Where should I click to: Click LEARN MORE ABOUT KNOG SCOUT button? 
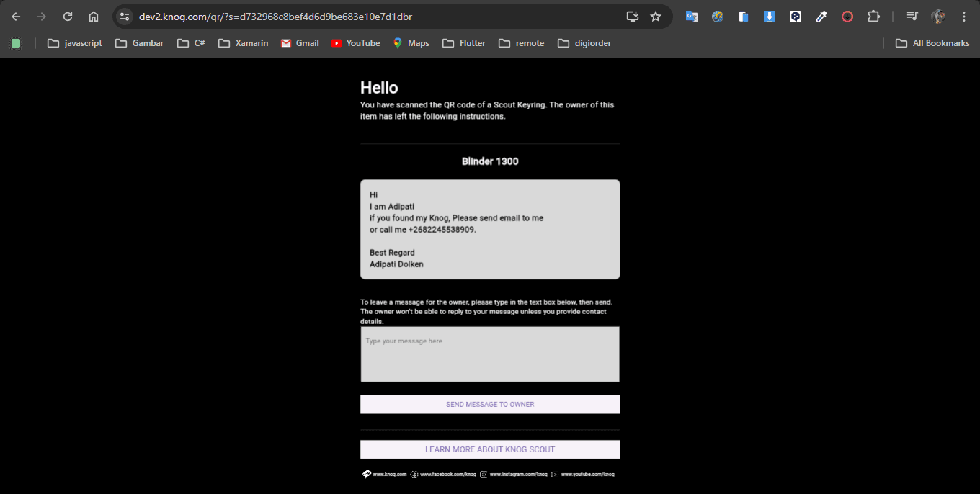(490, 449)
